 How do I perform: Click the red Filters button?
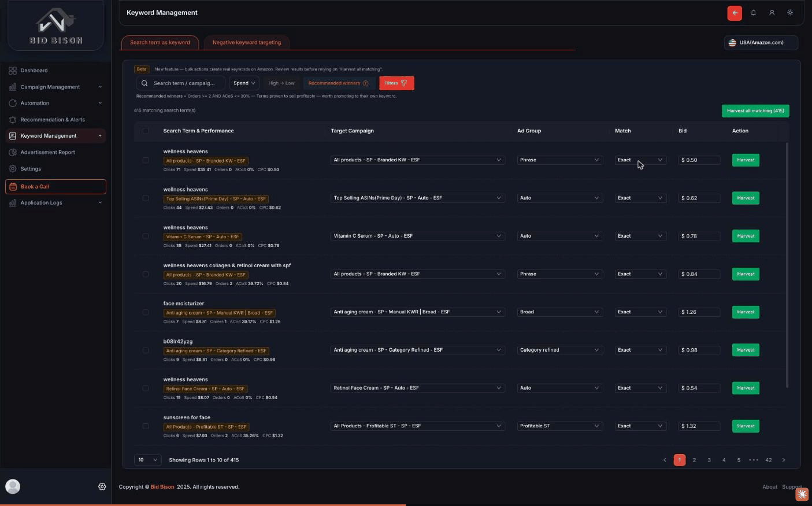396,83
